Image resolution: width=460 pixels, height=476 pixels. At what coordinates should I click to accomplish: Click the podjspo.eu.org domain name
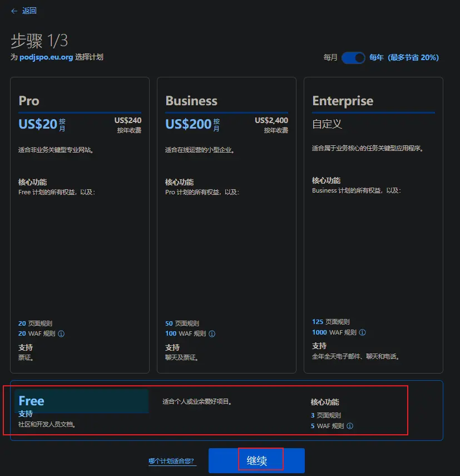46,57
